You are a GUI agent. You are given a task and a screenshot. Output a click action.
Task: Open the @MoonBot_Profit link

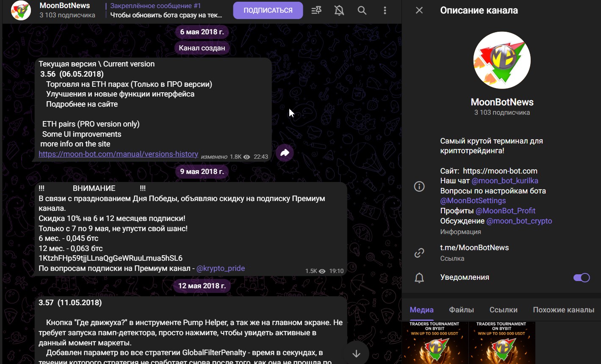coord(506,211)
